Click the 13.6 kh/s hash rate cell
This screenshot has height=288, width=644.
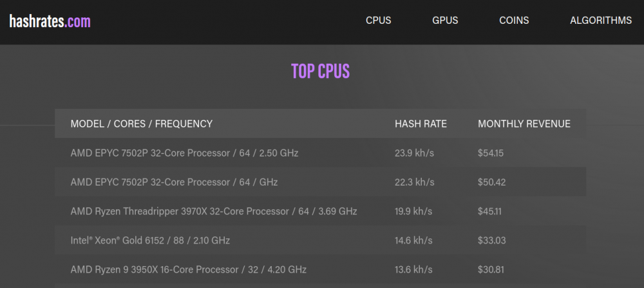[413, 269]
